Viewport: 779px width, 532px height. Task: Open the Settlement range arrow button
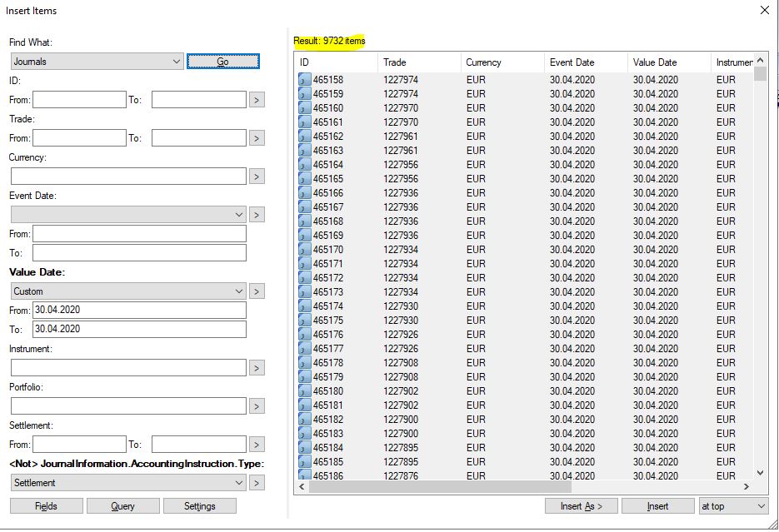(257, 444)
